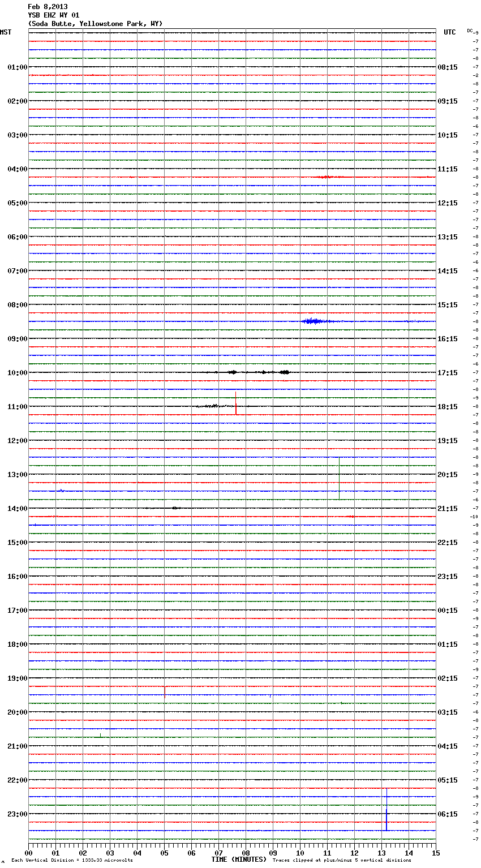Click the 03:15 UTC time label
Screen dimensions: 481x868
point(448,712)
